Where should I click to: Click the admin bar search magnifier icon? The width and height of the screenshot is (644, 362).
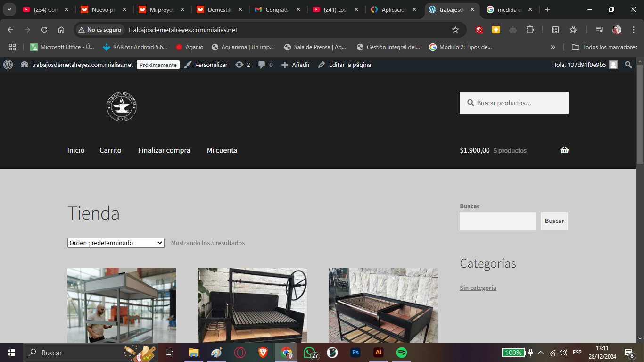628,65
